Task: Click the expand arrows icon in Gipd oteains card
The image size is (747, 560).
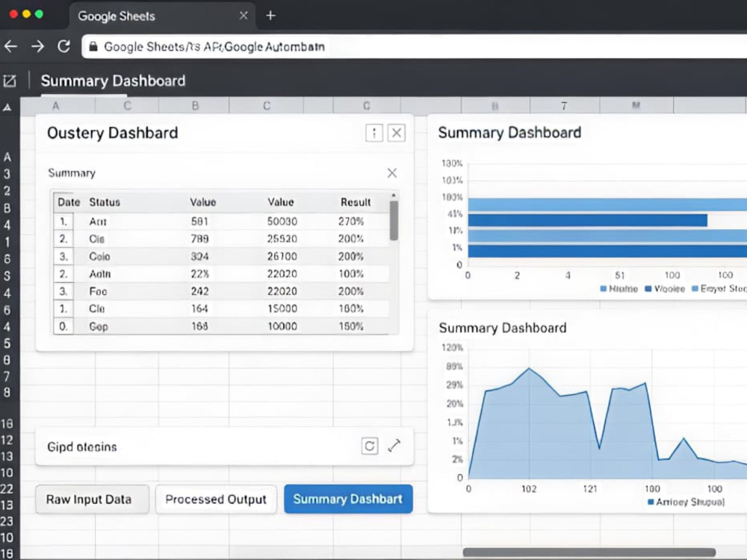Action: [394, 446]
